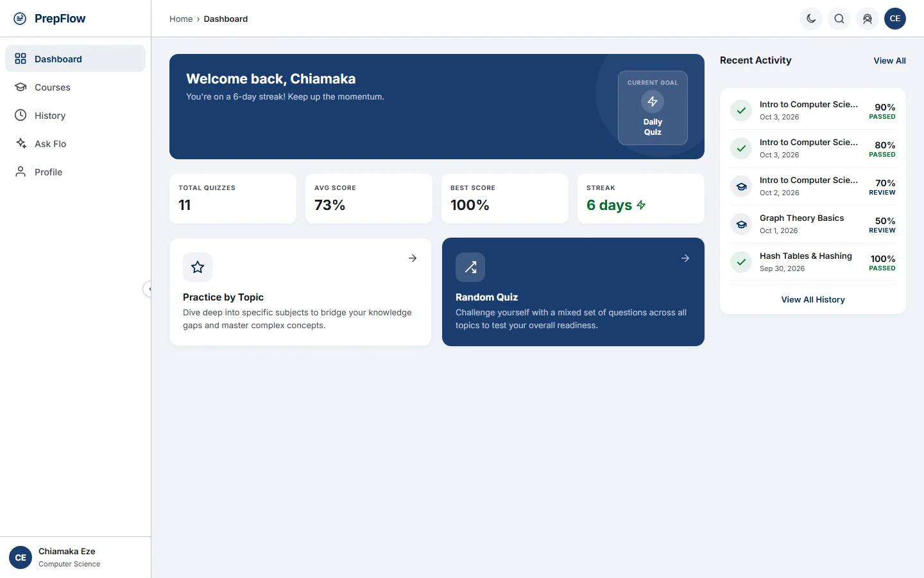Click the review cap icon for Graph Theory Basics
The image size is (924, 578).
(741, 224)
